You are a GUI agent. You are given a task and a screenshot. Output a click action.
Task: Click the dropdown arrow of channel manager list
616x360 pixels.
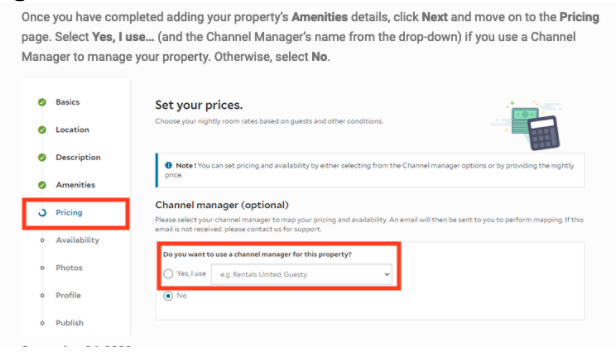pyautogui.click(x=387, y=274)
